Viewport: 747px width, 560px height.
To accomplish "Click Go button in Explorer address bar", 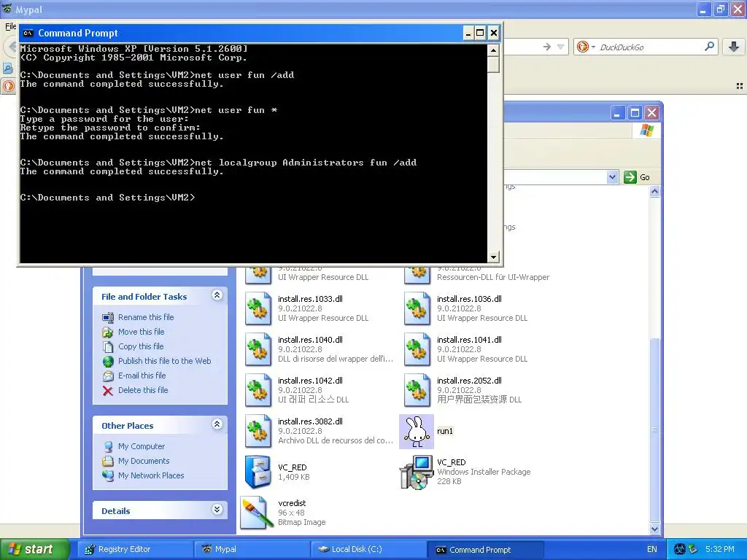I will pyautogui.click(x=637, y=177).
